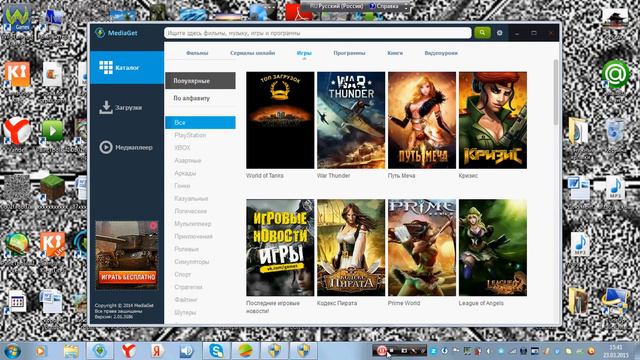The height and width of the screenshot is (360, 640).
Task: Open Windows Media Player from taskbar
Action: pos(40,351)
